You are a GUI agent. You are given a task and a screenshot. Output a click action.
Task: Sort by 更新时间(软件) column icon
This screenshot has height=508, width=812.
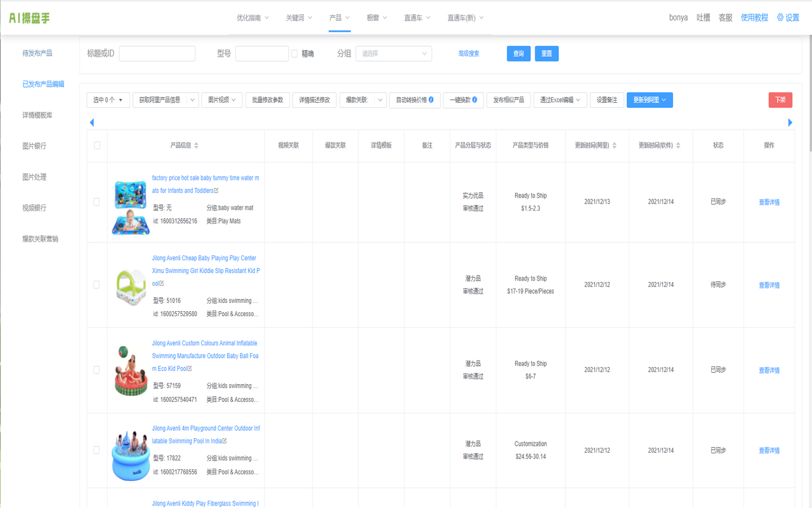point(678,145)
